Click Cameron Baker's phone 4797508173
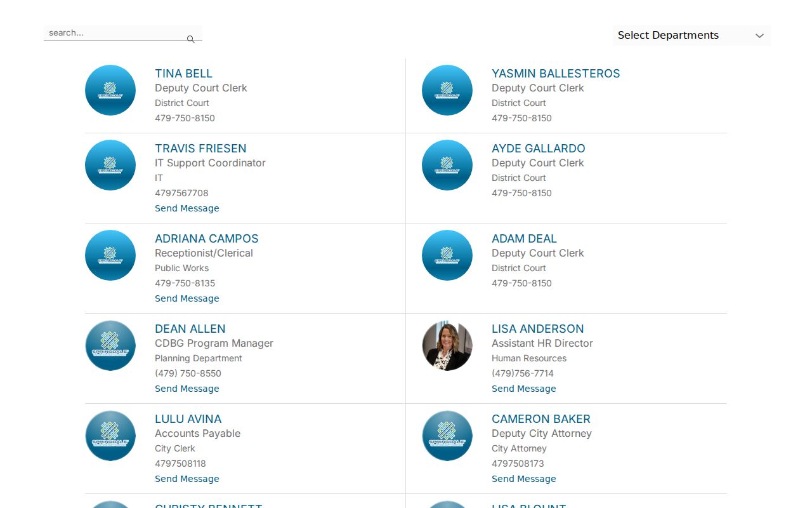 [518, 464]
